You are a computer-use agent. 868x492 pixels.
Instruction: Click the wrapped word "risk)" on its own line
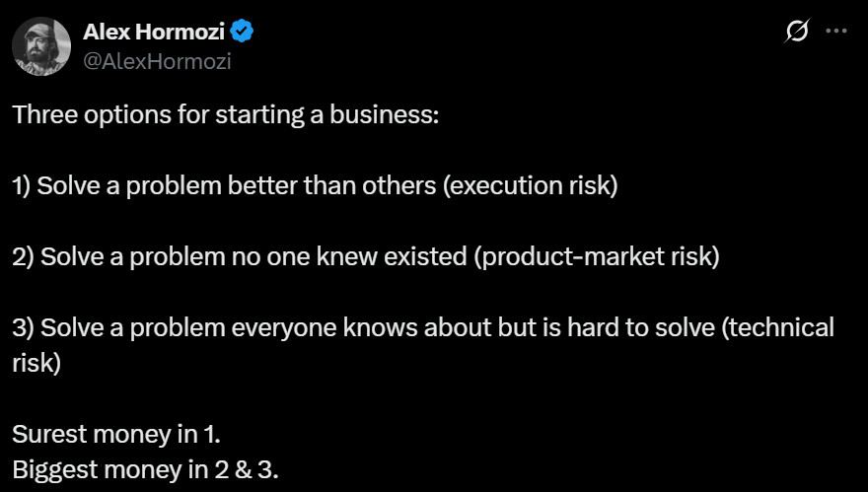click(x=37, y=362)
